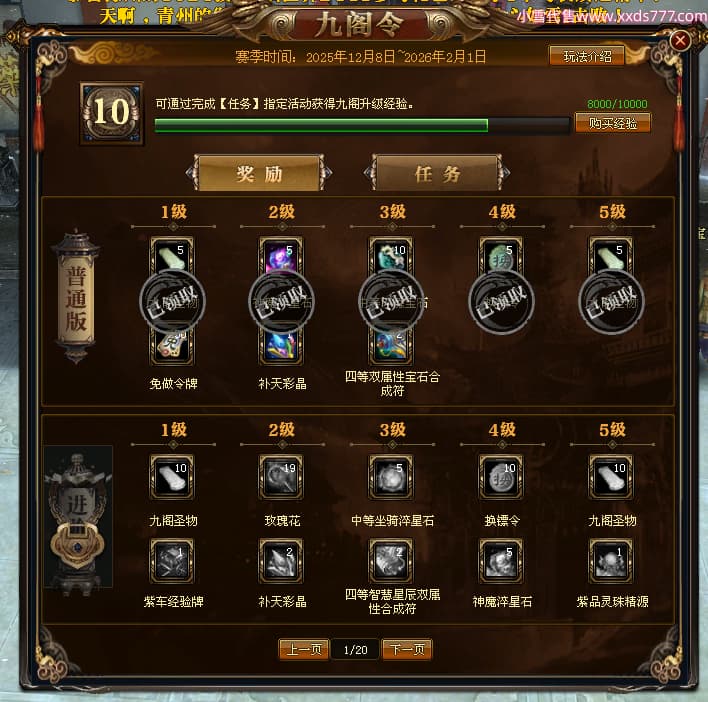Viewport: 708px width, 702px height.
Task: Click the advanced 补天彩晶 icon at level 2
Action: point(281,561)
